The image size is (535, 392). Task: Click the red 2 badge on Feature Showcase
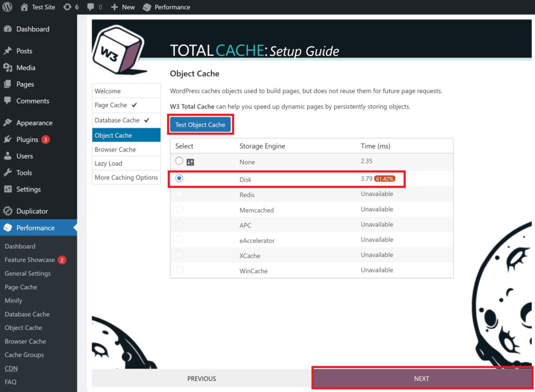click(62, 260)
